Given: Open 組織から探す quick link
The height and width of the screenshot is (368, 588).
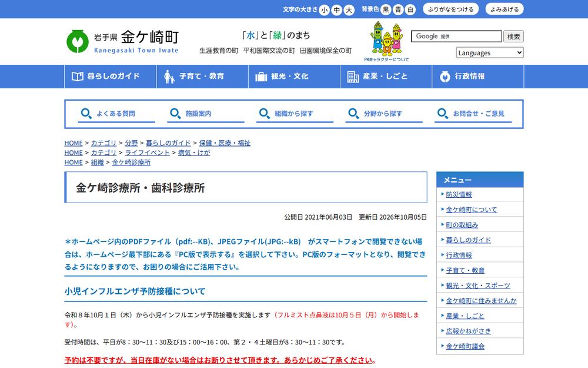Looking at the screenshot, I should coord(295,114).
